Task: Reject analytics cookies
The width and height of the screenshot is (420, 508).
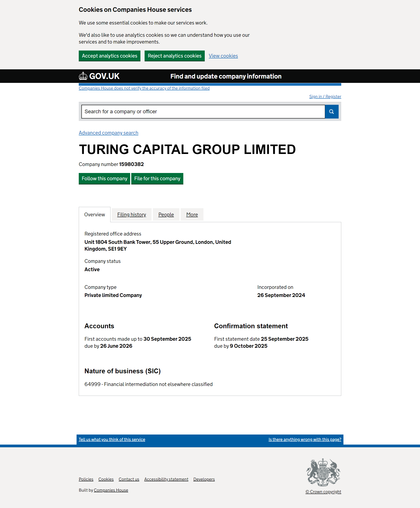Action: [x=174, y=56]
